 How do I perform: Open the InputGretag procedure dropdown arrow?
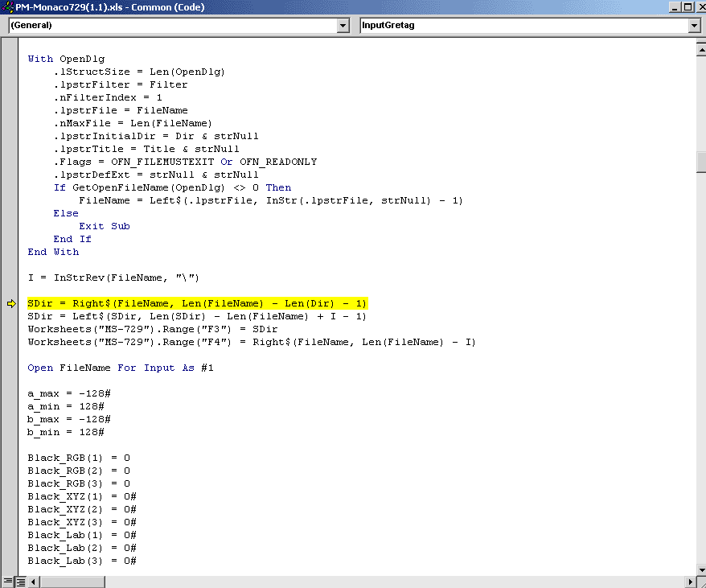tap(694, 26)
